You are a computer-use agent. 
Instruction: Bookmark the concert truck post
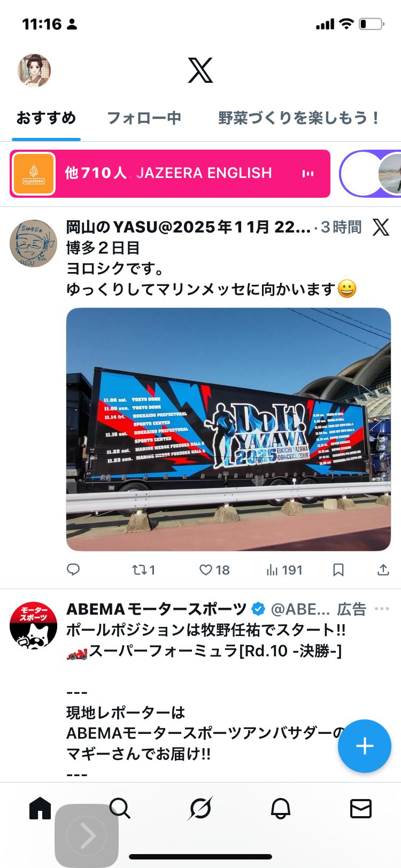(x=338, y=570)
